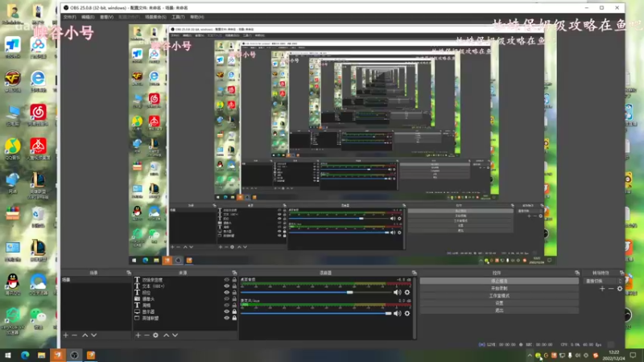This screenshot has width=644, height=362.
Task: Open source properties gear in Sources panel
Action: [155, 335]
